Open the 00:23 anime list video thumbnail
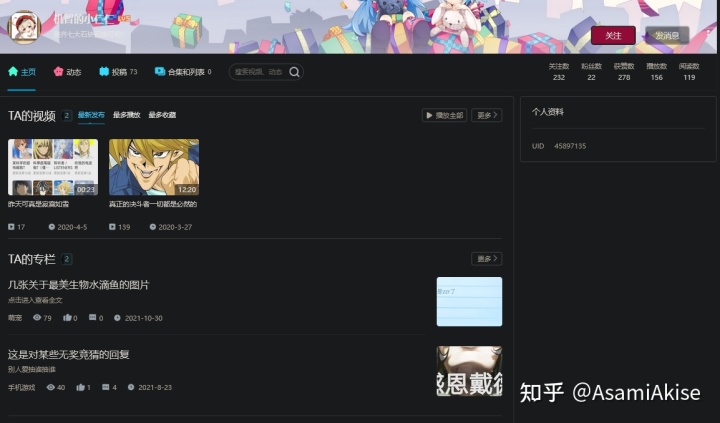 point(53,167)
